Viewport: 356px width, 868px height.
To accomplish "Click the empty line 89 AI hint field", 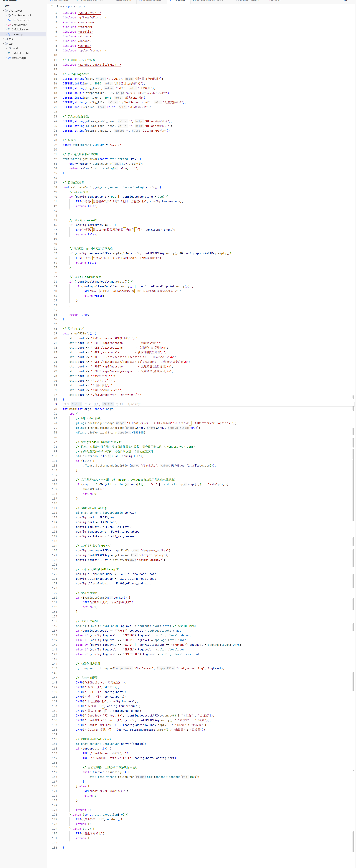I will [x=202, y=404].
